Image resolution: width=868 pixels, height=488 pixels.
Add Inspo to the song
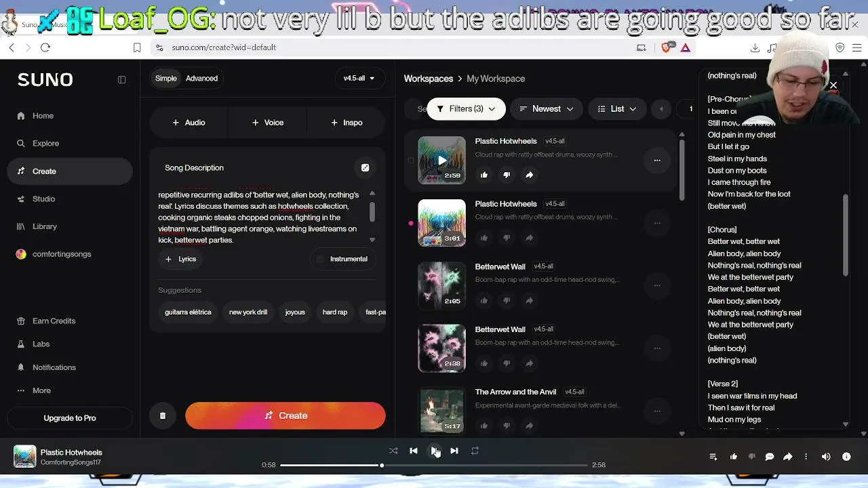(x=347, y=123)
